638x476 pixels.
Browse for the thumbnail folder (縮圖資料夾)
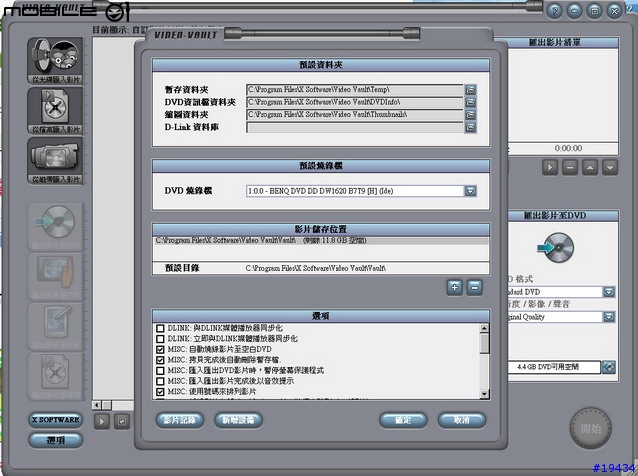pyautogui.click(x=470, y=115)
